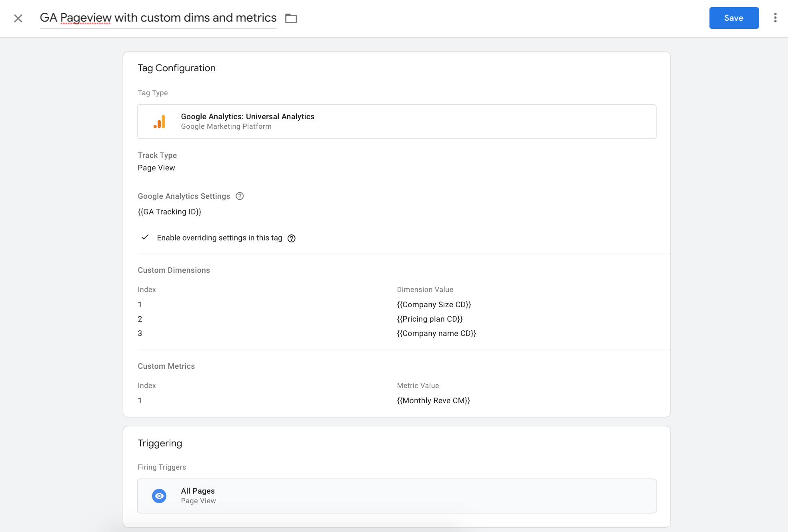Open the folder icon to move the tag
788x532 pixels.
click(290, 18)
